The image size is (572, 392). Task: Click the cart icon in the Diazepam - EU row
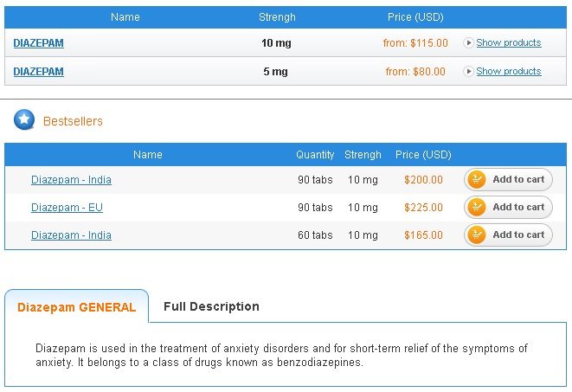476,208
